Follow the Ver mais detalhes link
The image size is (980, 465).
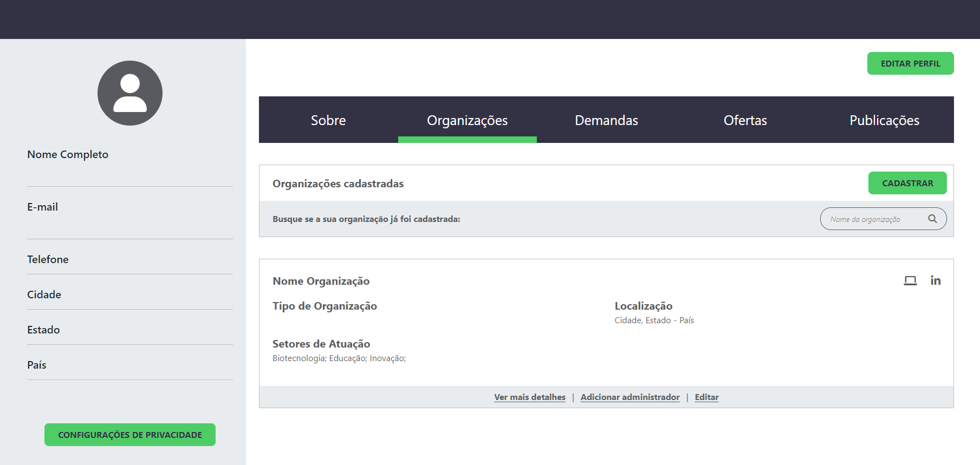529,397
